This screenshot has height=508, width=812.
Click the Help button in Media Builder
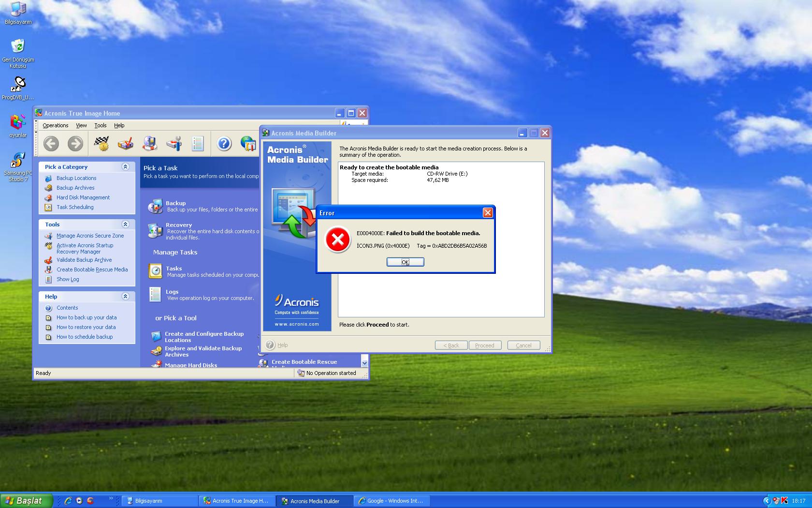point(277,345)
